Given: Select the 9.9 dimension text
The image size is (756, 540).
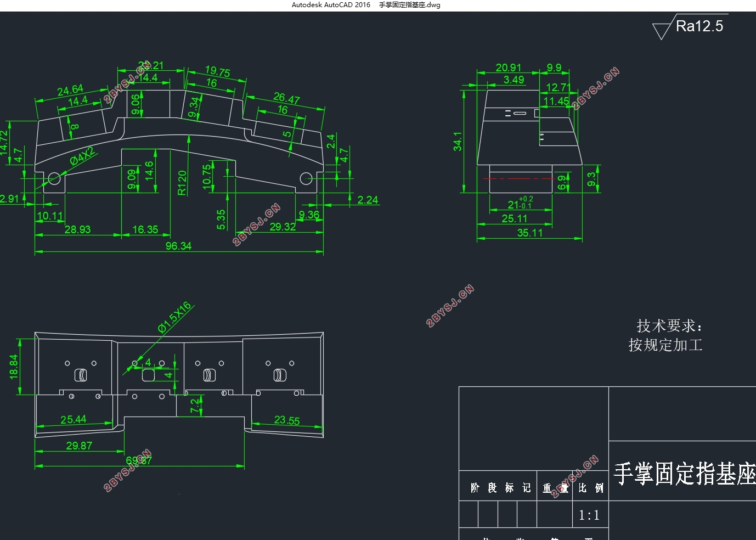Looking at the screenshot, I should pos(554,67).
